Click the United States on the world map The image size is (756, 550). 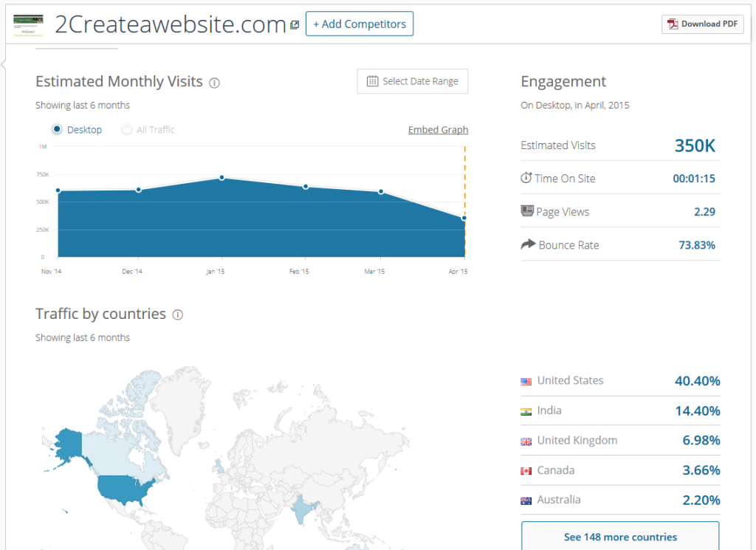pyautogui.click(x=123, y=488)
